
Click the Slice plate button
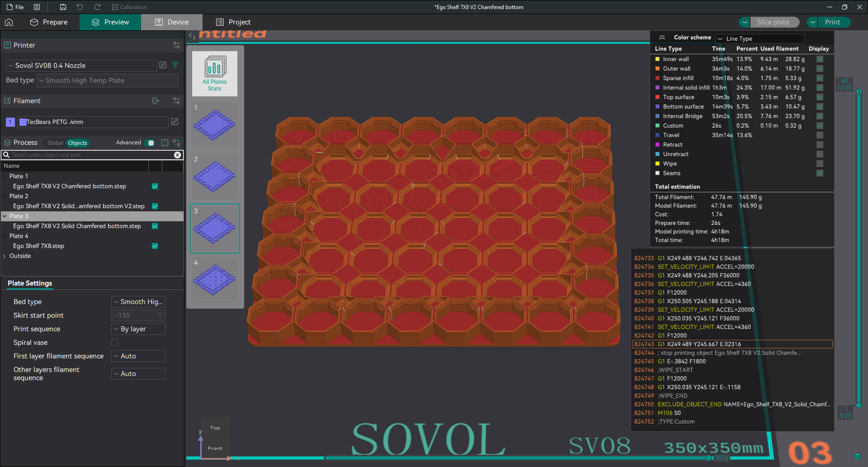(774, 22)
